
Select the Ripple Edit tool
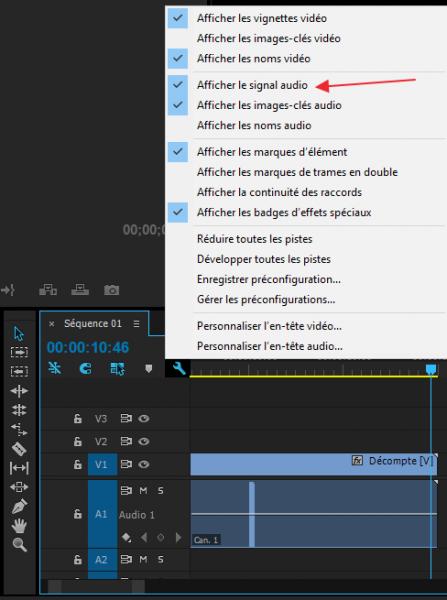click(19, 391)
